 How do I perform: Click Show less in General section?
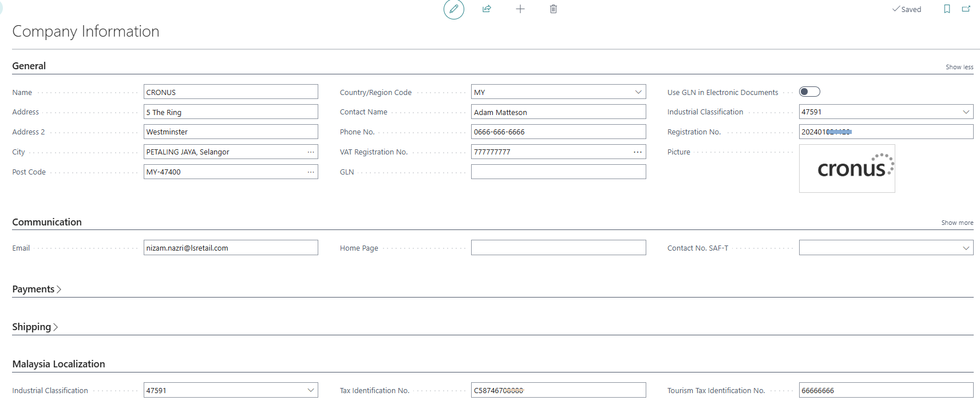(x=959, y=68)
